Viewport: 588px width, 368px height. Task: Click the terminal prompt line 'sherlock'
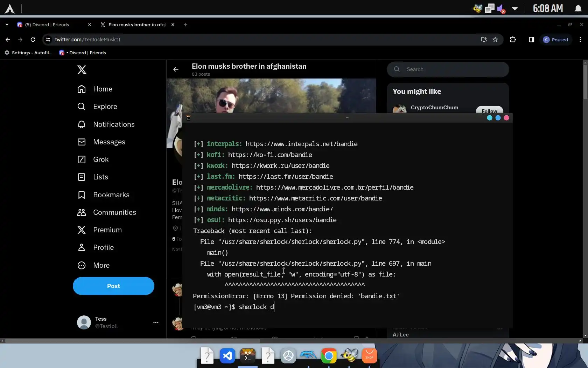[234, 307]
